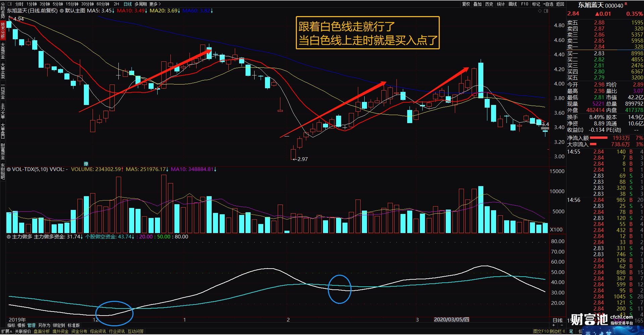The height and width of the screenshot is (335, 644).
Task: Open the 大单买卖 sidebar tab
Action: point(3,71)
